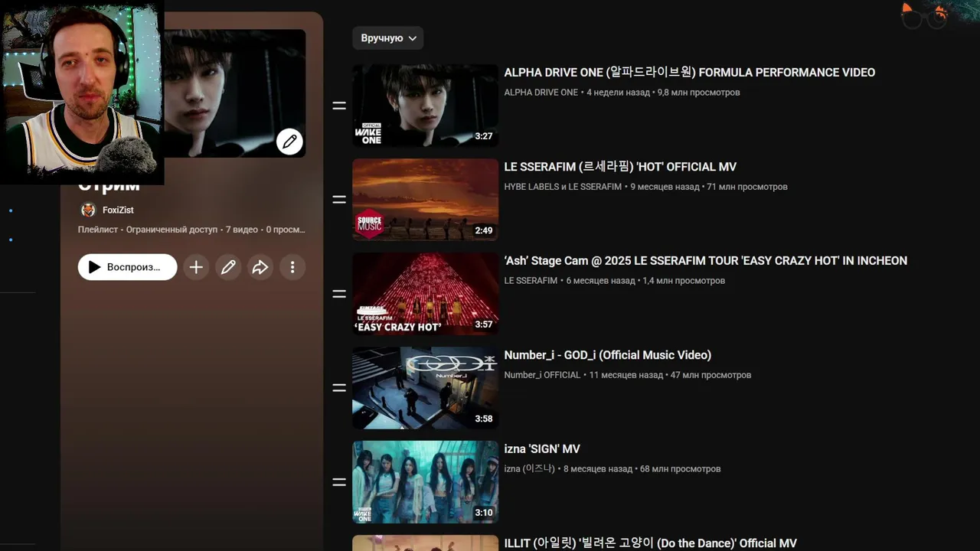Image resolution: width=980 pixels, height=551 pixels.
Task: Click drag handle beside 'Ash' Stage Cam video
Action: [339, 294]
